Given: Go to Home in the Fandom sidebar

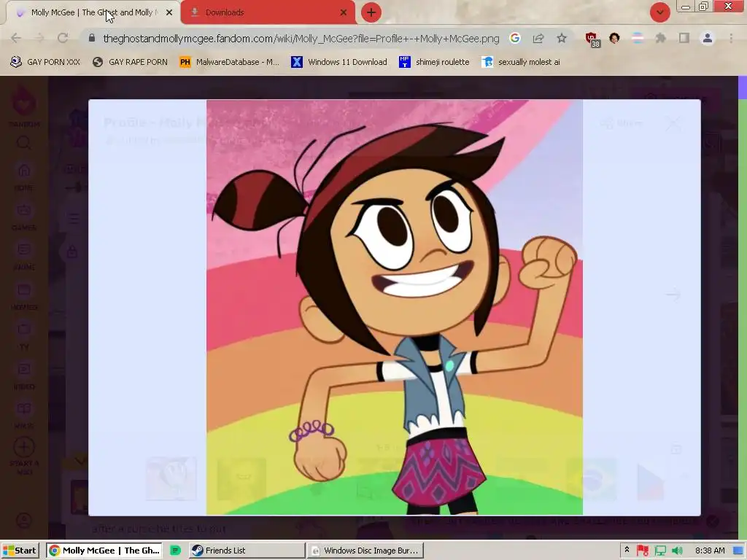Looking at the screenshot, I should pyautogui.click(x=24, y=177).
